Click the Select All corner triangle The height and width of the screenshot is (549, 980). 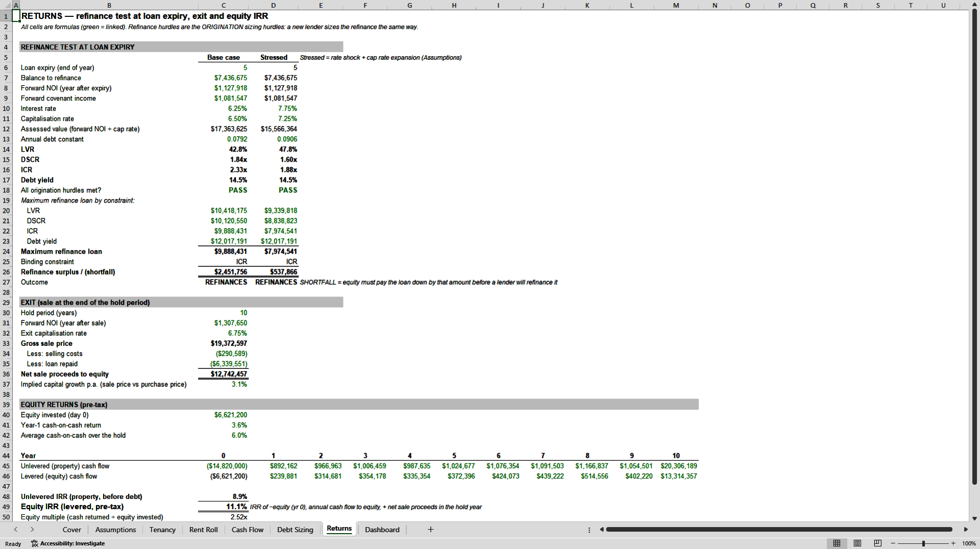click(6, 5)
